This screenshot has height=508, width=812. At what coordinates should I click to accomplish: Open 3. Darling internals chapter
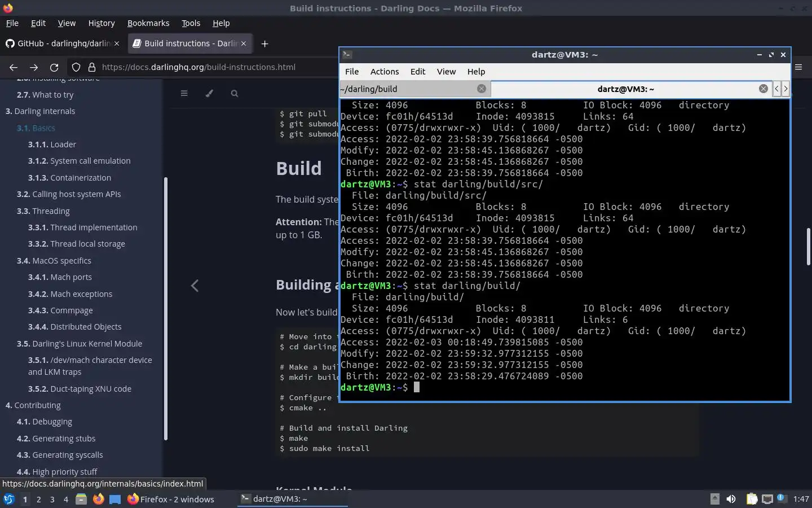point(40,111)
